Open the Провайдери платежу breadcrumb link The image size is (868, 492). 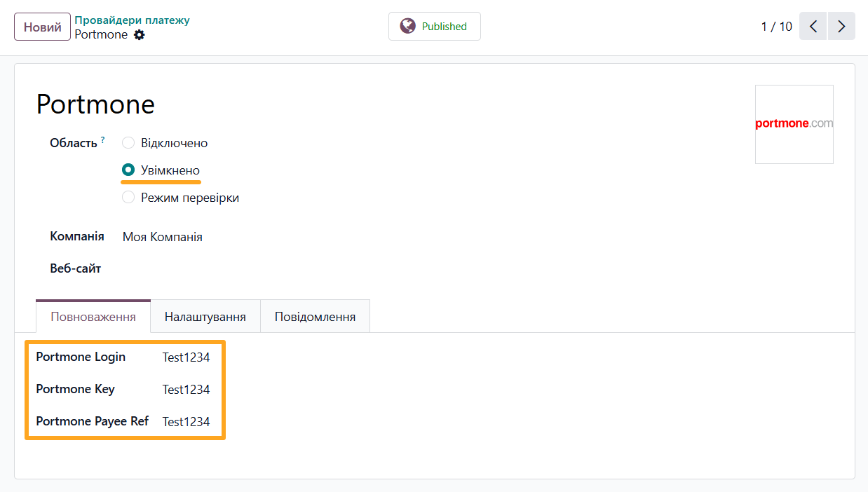pos(133,20)
